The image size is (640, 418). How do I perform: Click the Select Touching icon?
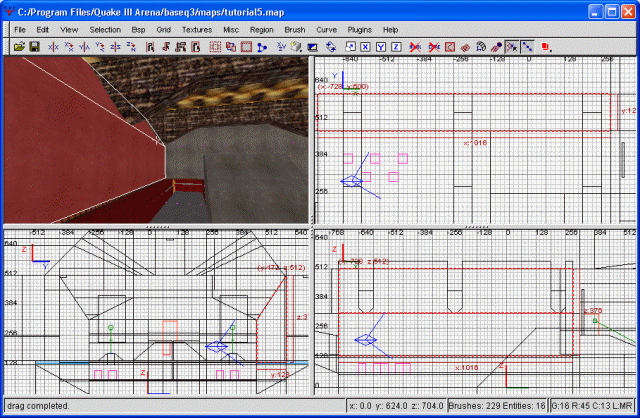pyautogui.click(x=165, y=47)
